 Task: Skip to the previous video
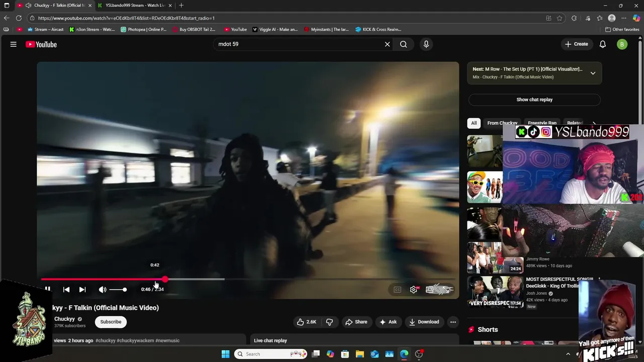click(66, 290)
